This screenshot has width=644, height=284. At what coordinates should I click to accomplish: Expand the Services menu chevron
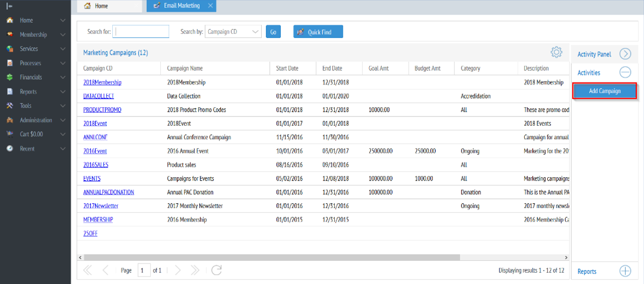[x=63, y=49]
